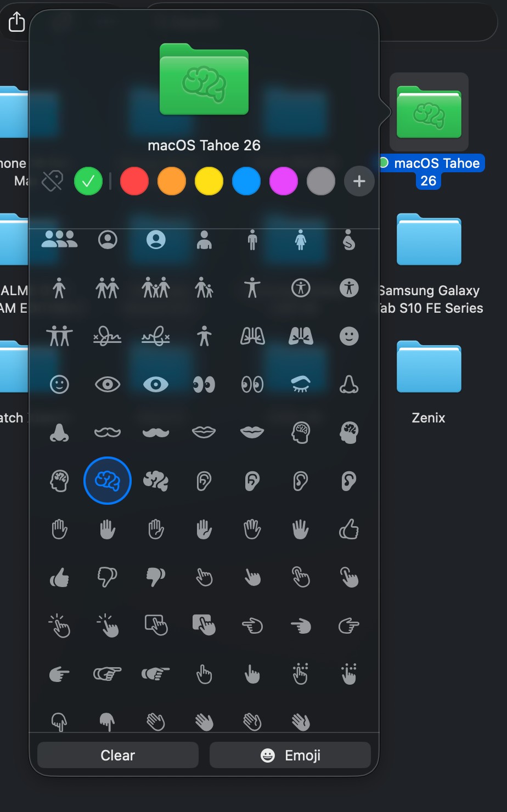Image resolution: width=507 pixels, height=812 pixels.
Task: Choose the closed eye with eyebrow symbol
Action: pyautogui.click(x=301, y=384)
